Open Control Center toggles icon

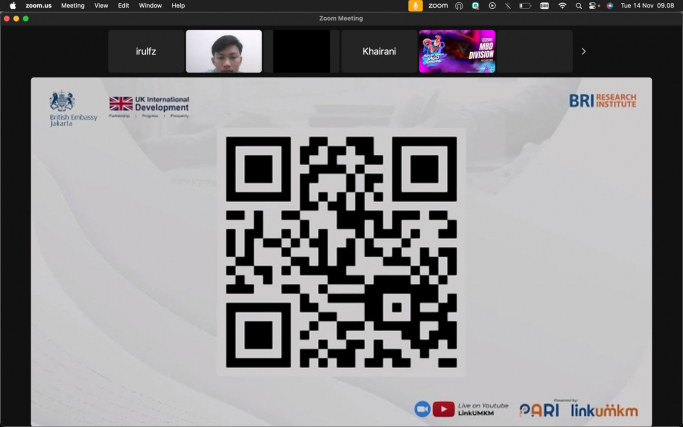pyautogui.click(x=594, y=6)
